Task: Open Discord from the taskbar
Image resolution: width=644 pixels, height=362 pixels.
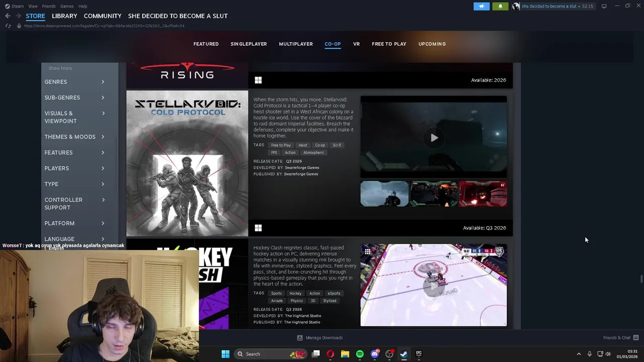Action: coord(374,354)
